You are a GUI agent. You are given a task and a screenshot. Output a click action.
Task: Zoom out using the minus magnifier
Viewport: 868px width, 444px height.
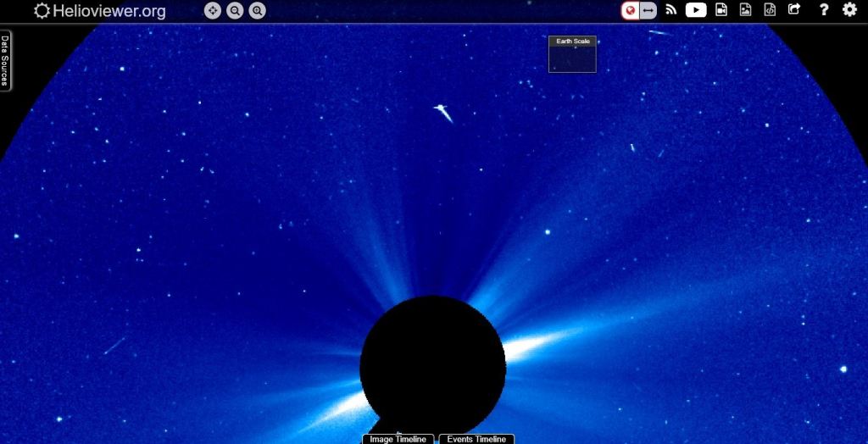235,10
